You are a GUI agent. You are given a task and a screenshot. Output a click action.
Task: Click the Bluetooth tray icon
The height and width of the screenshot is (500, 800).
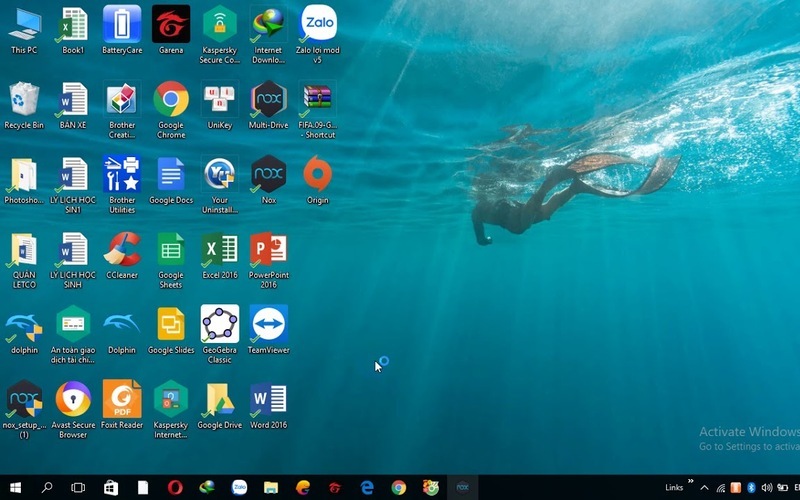[x=751, y=488]
